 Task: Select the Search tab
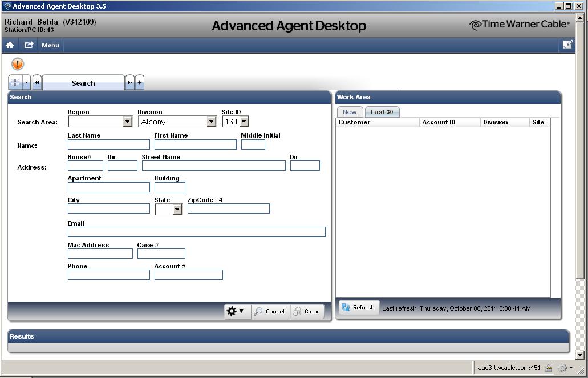[x=83, y=83]
